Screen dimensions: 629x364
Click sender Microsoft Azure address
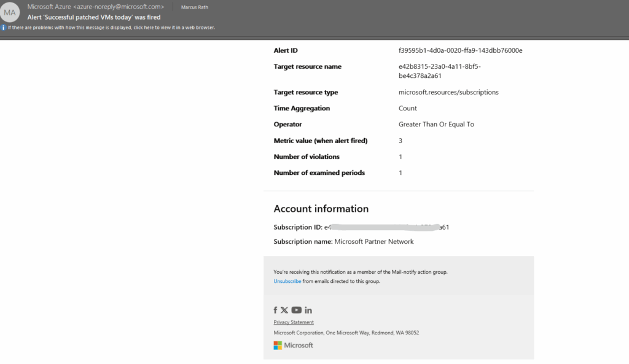[96, 7]
